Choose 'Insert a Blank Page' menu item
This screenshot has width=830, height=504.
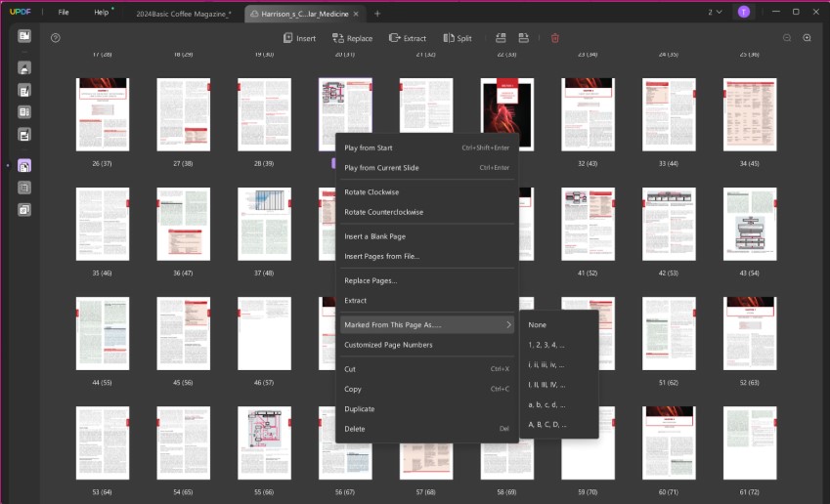point(374,236)
